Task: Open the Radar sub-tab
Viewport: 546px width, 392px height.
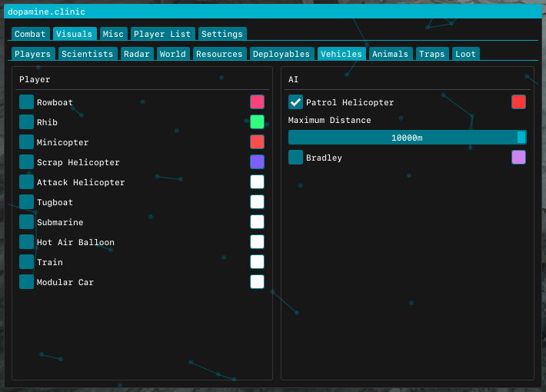Action: coord(137,54)
